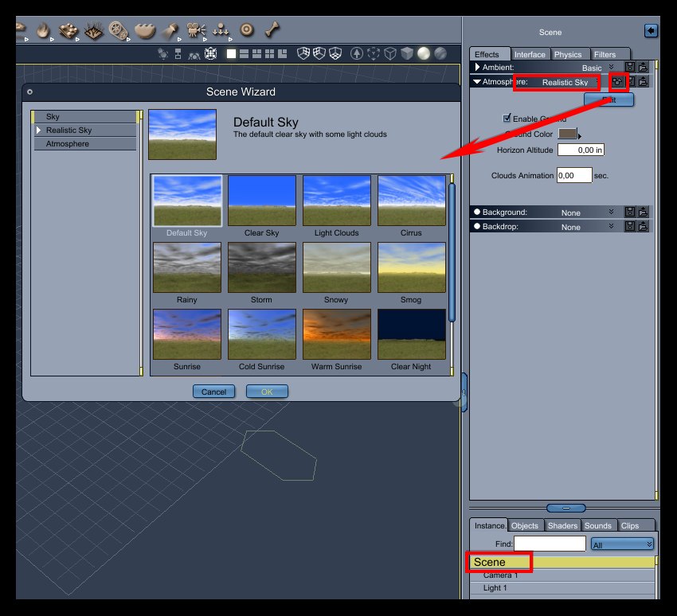This screenshot has width=677, height=616.
Task: Select the bone tool icon
Action: (272, 29)
